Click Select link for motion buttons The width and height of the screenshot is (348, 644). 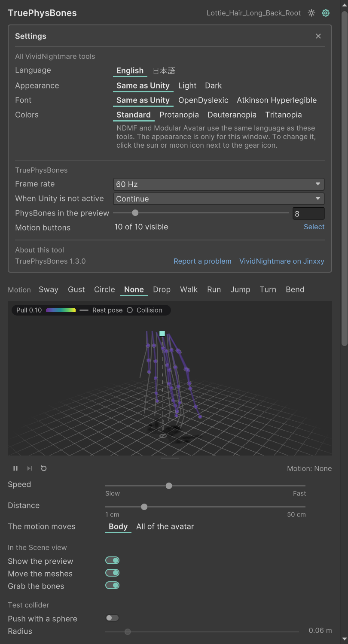click(x=314, y=227)
